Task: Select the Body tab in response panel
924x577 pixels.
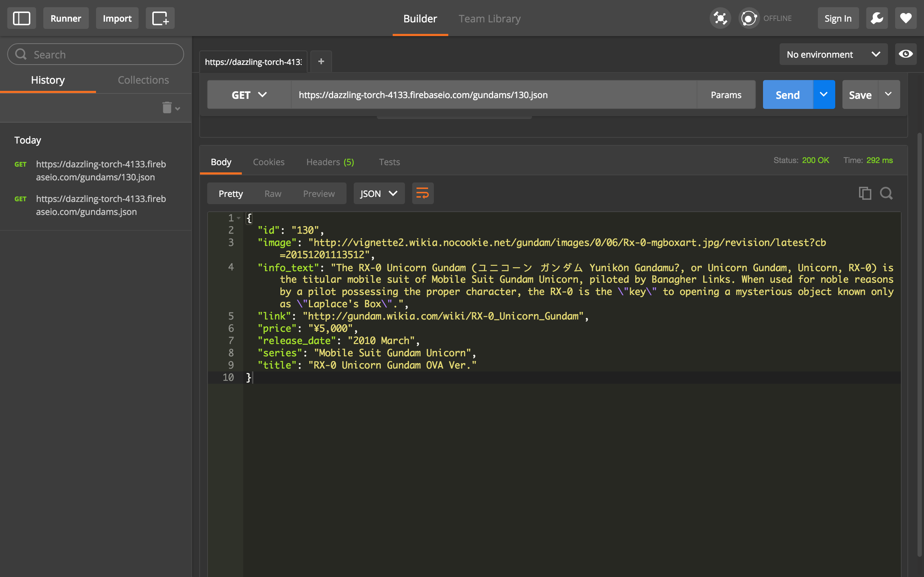Action: click(221, 162)
